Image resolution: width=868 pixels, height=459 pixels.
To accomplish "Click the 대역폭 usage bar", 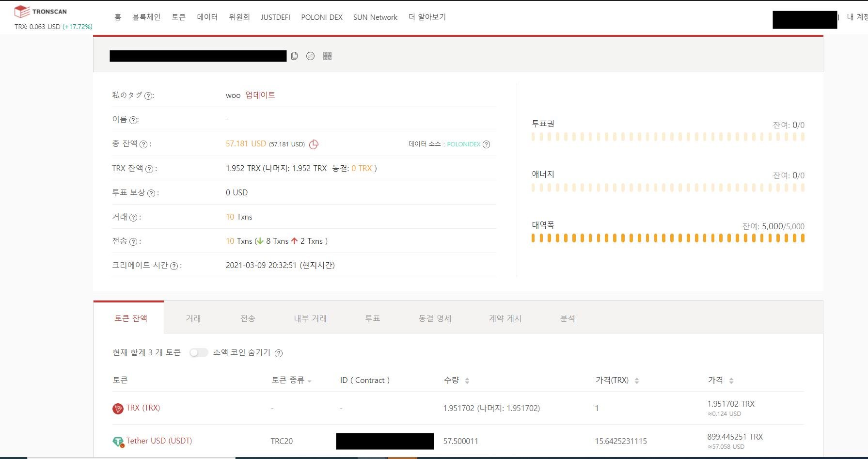I will pyautogui.click(x=668, y=238).
